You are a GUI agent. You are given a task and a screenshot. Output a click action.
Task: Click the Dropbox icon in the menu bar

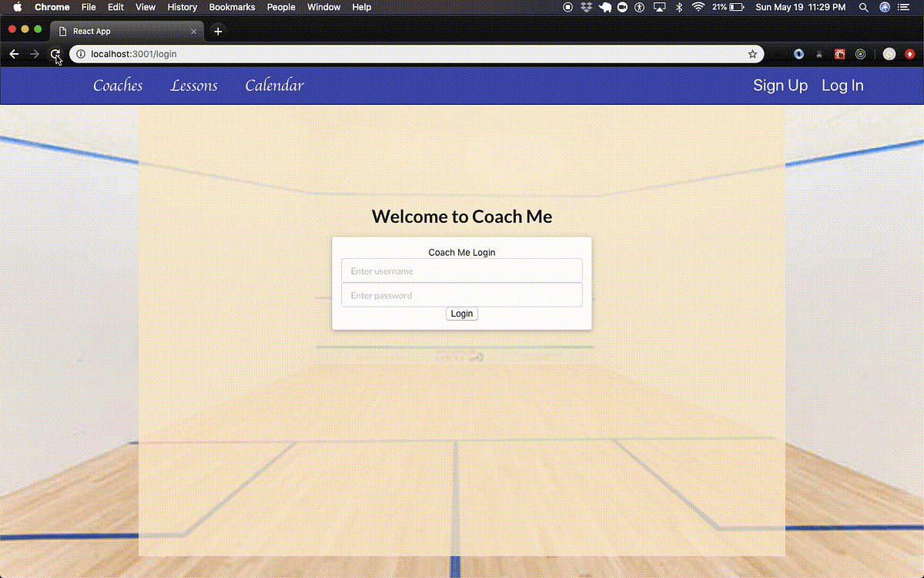pos(587,7)
